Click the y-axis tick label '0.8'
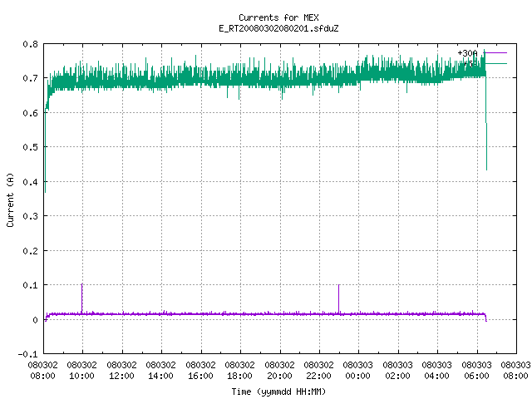532x399 pixels. coord(31,44)
